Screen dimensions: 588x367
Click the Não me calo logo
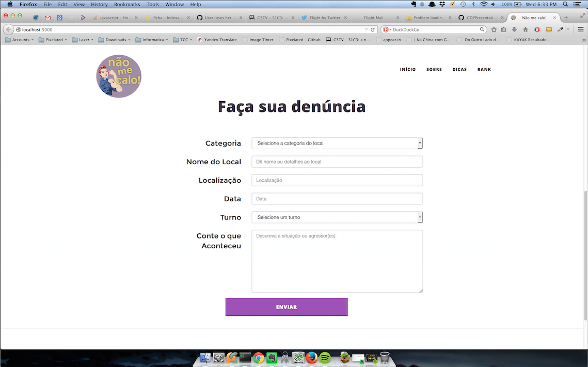point(119,76)
